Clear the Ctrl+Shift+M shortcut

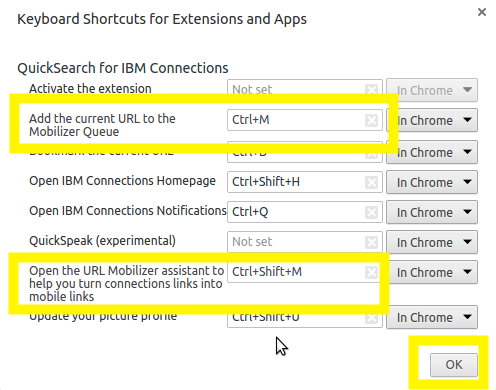click(371, 272)
